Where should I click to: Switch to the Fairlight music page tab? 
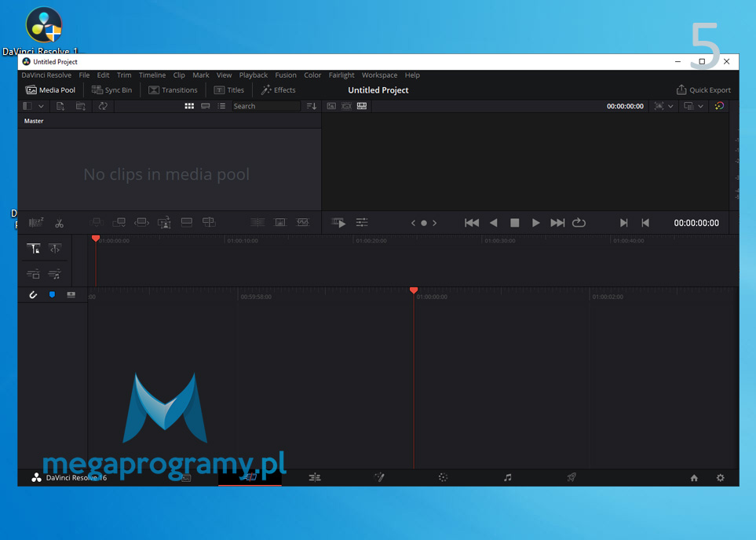coord(507,477)
